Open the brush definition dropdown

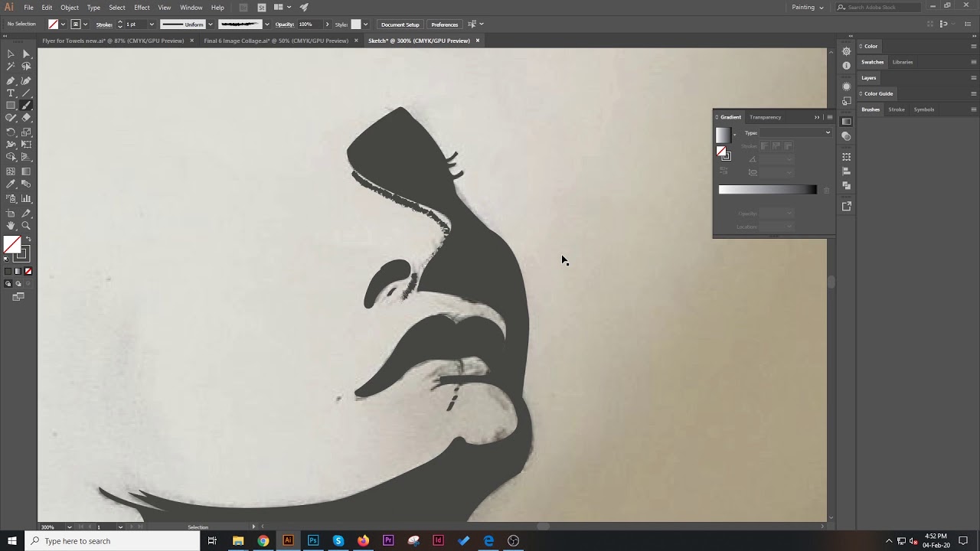(x=266, y=24)
